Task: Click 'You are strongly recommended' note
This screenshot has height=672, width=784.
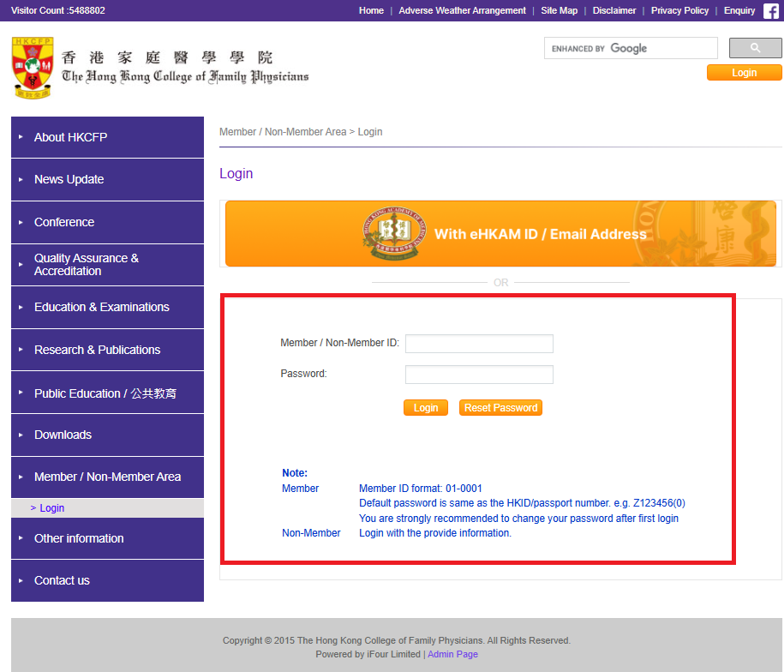Action: click(518, 519)
